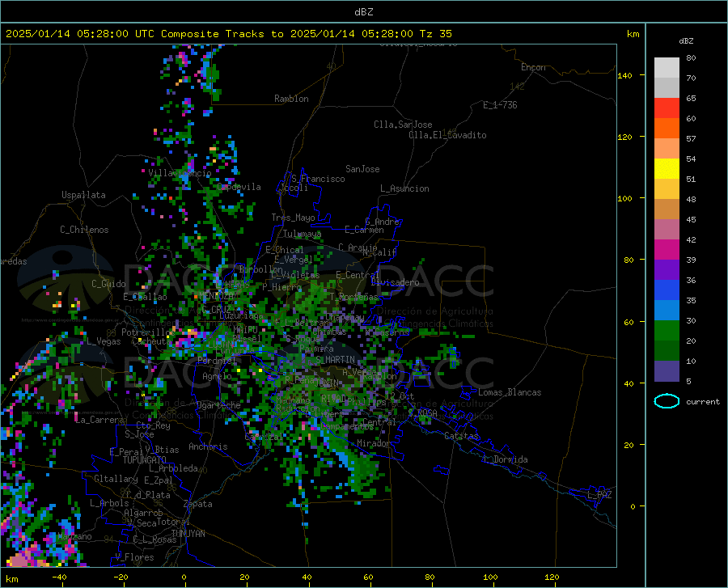Click the 'C_Guido' map label
Image resolution: width=728 pixels, height=588 pixels.
click(x=108, y=284)
